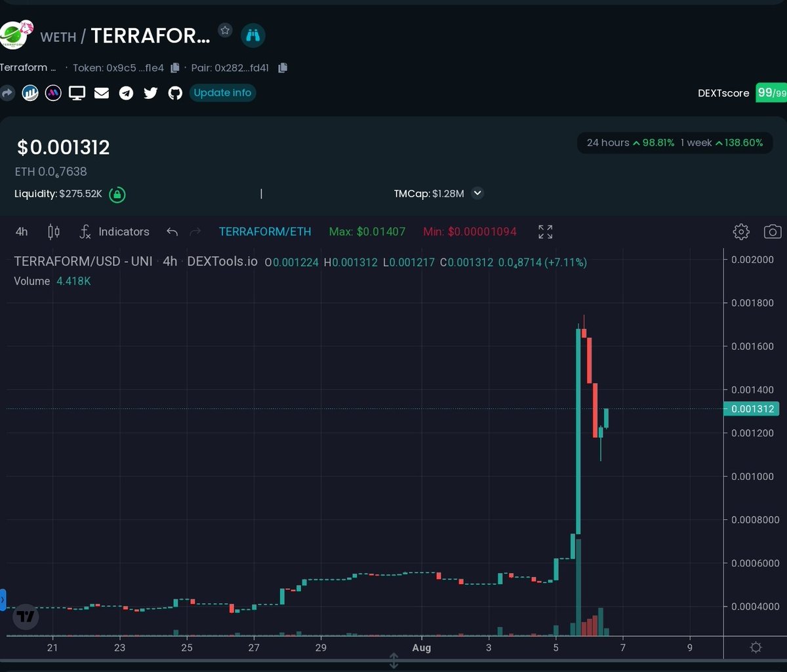The height and width of the screenshot is (672, 787).
Task: Open the GitHub repository icon
Action: pos(175,93)
